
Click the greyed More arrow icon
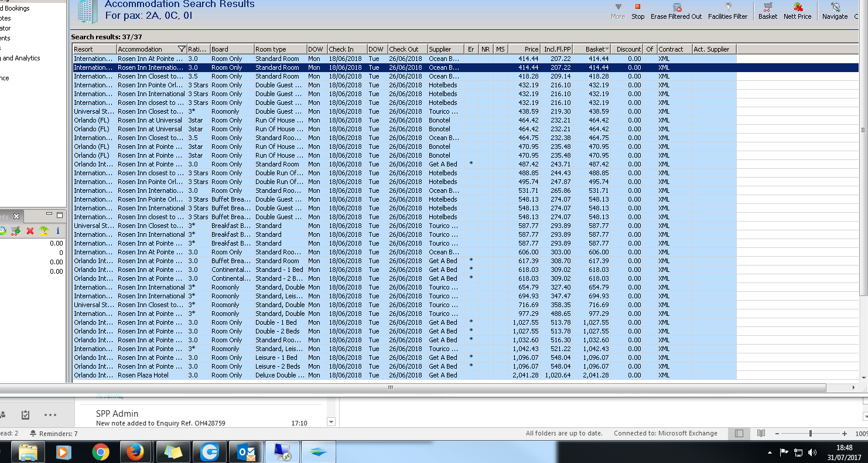point(618,7)
